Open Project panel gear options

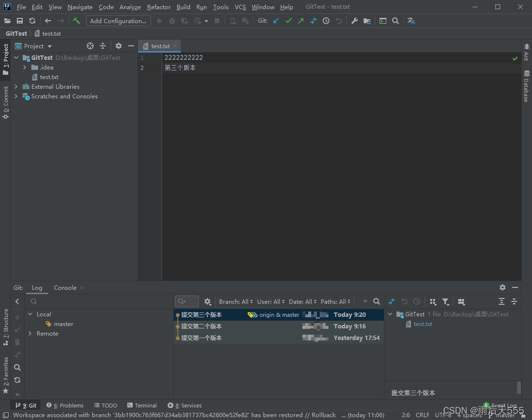119,46
